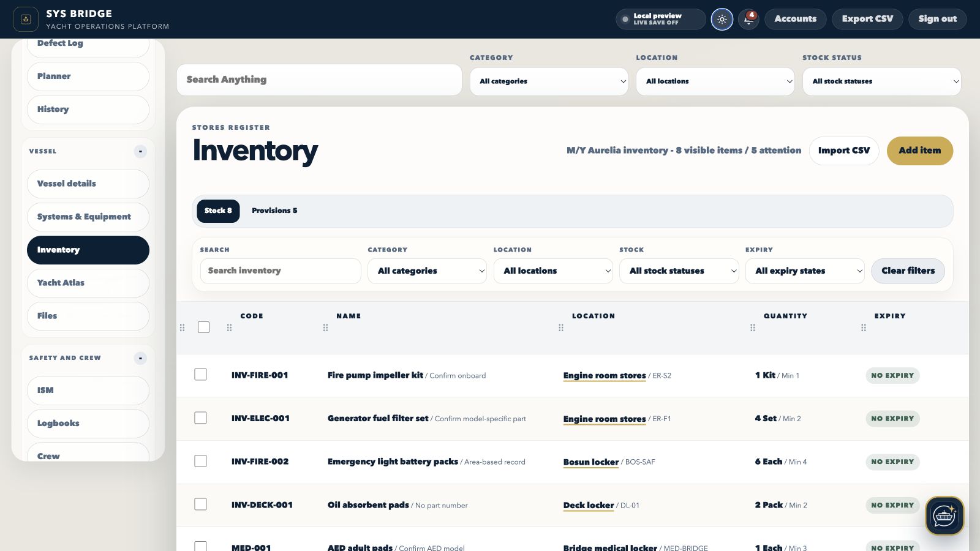980x551 pixels.
Task: Toggle Local preview live save switch
Action: click(660, 19)
